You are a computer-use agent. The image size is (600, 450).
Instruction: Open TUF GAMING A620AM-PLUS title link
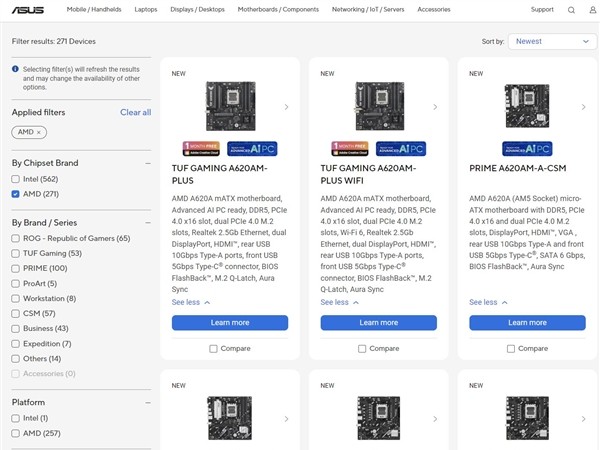(220, 174)
